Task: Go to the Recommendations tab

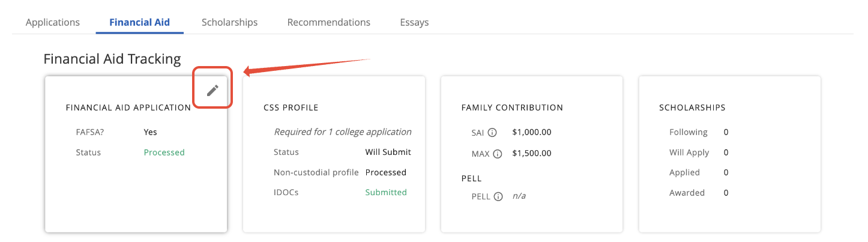Action: pos(328,22)
